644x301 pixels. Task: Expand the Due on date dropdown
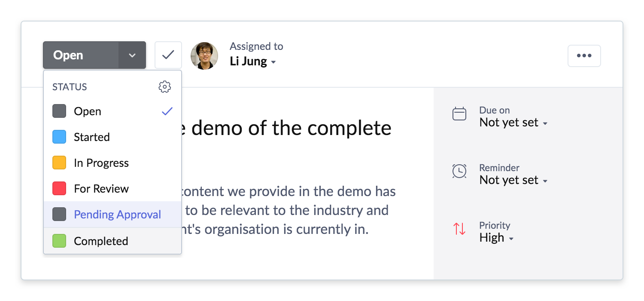point(513,123)
